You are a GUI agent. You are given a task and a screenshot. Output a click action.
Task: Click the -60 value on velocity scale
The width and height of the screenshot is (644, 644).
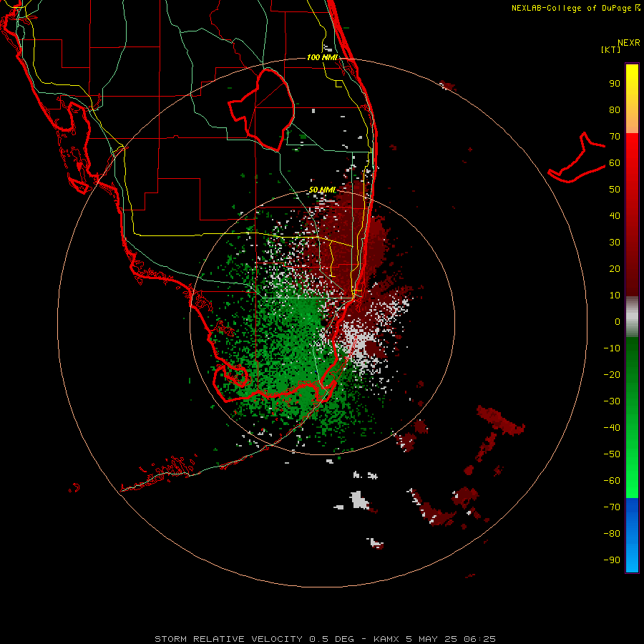(x=612, y=481)
